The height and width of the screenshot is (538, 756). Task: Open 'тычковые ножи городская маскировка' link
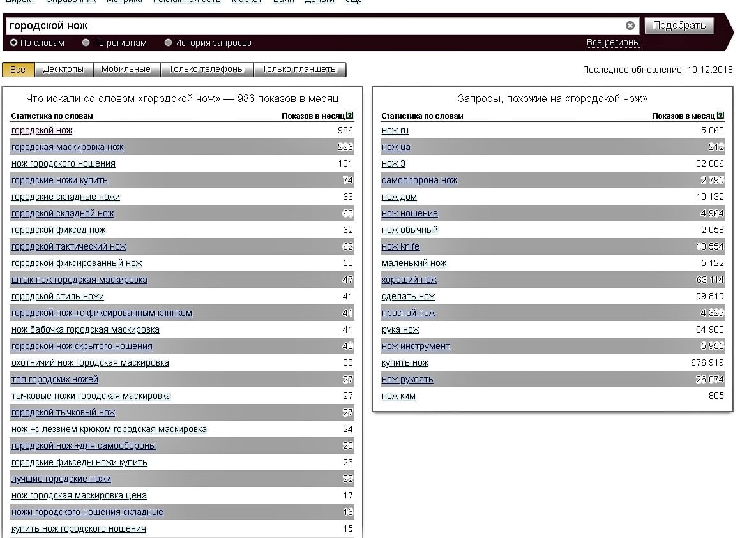click(x=91, y=396)
